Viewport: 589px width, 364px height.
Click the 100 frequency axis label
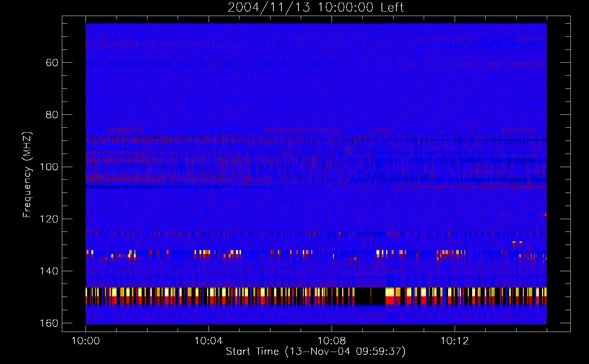tap(49, 167)
